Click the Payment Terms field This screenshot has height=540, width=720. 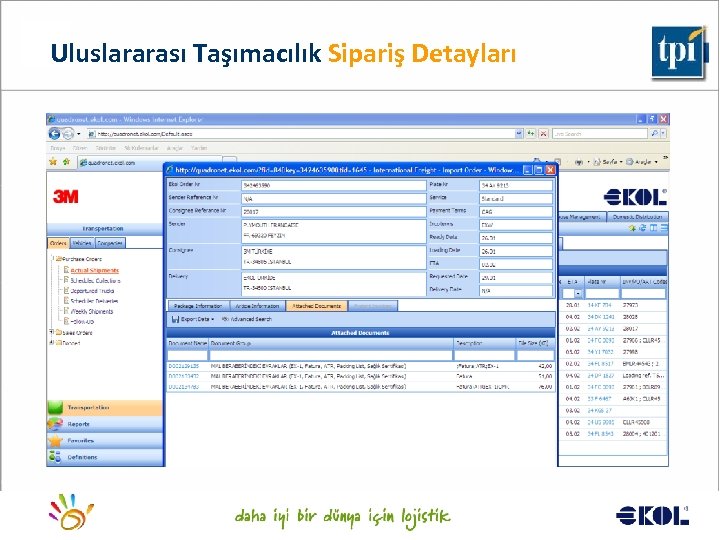tap(516, 212)
